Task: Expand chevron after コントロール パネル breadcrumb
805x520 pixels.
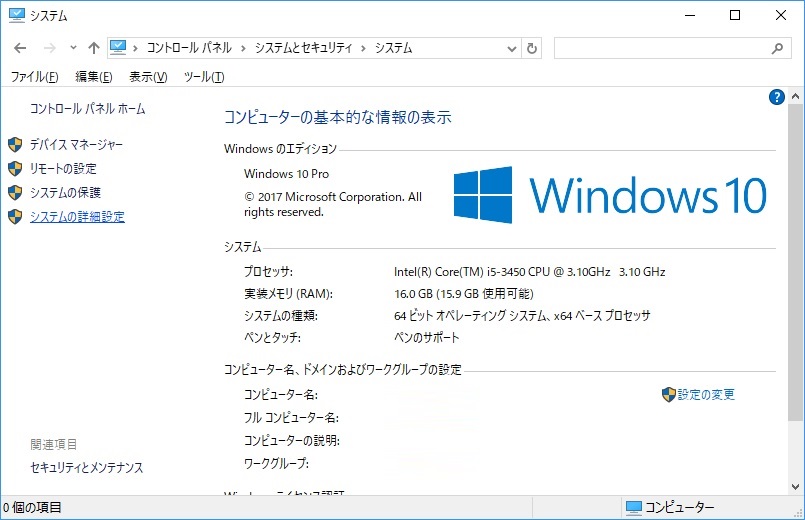Action: pos(243,48)
